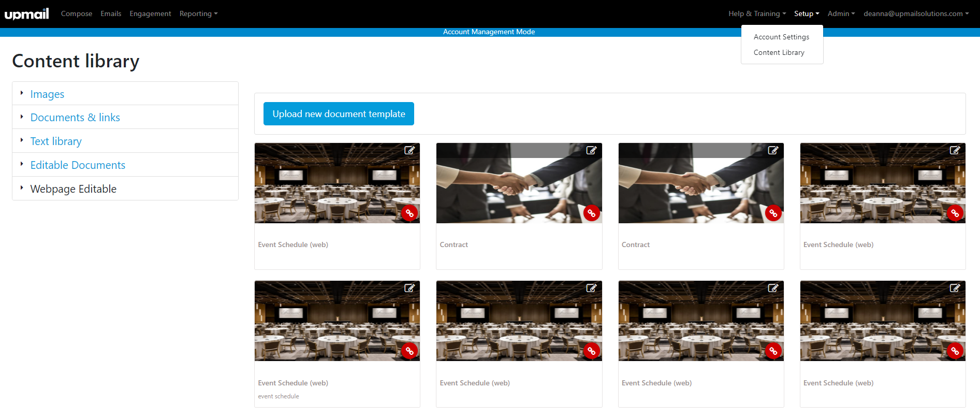
Task: Expand the Documents & links arrow
Action: [22, 117]
